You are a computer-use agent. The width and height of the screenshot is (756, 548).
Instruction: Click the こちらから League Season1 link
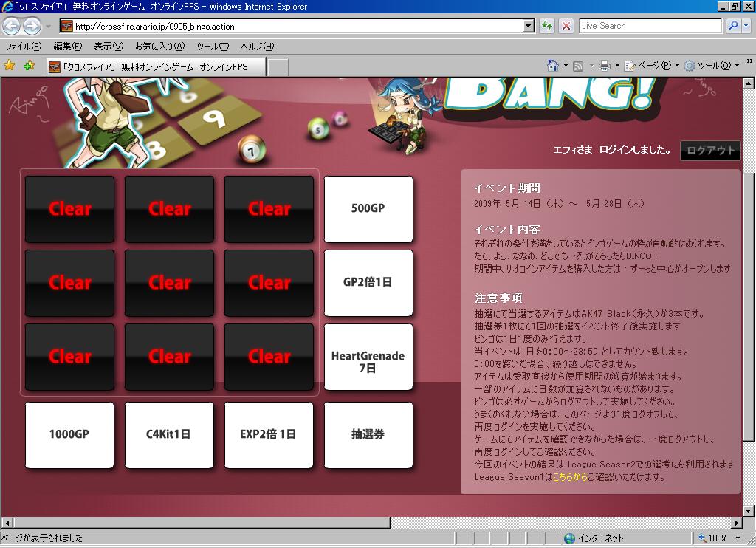(x=569, y=476)
